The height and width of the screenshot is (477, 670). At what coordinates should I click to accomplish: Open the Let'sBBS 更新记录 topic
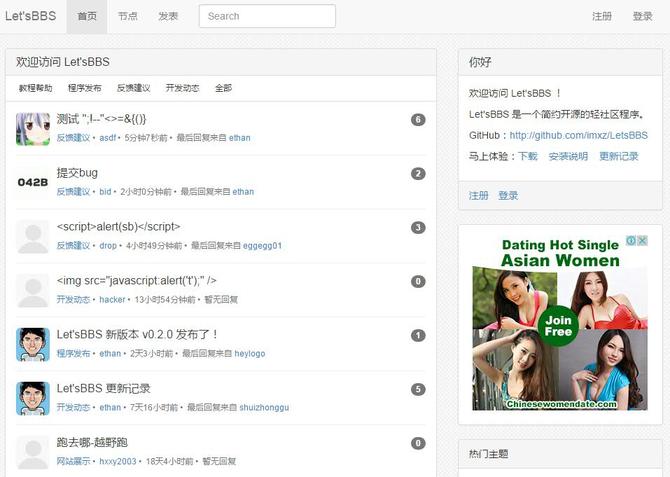pos(103,388)
